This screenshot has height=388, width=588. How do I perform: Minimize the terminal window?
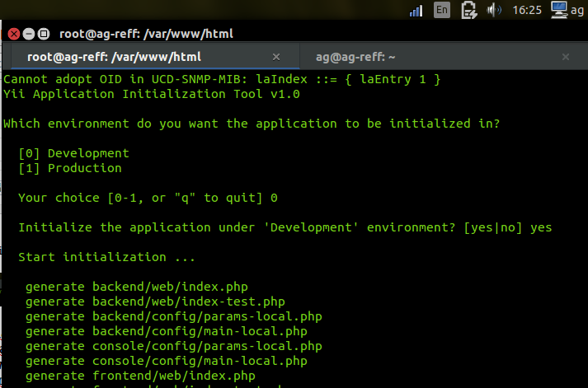pos(29,34)
